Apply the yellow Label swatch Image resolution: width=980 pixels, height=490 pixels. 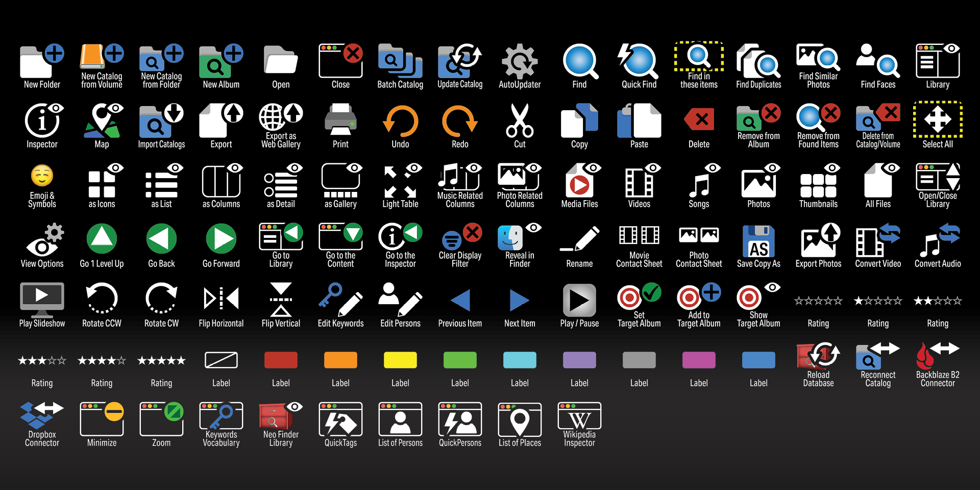coord(400,360)
